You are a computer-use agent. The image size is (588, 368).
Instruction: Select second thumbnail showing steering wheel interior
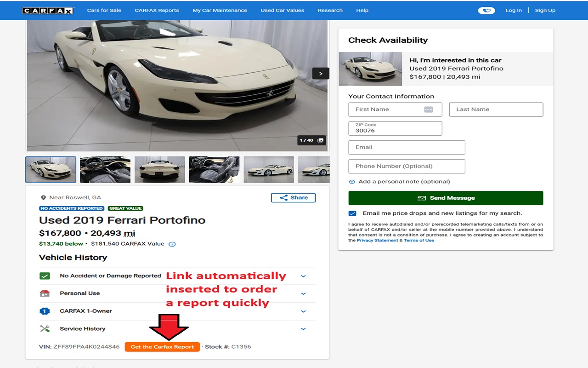point(105,170)
